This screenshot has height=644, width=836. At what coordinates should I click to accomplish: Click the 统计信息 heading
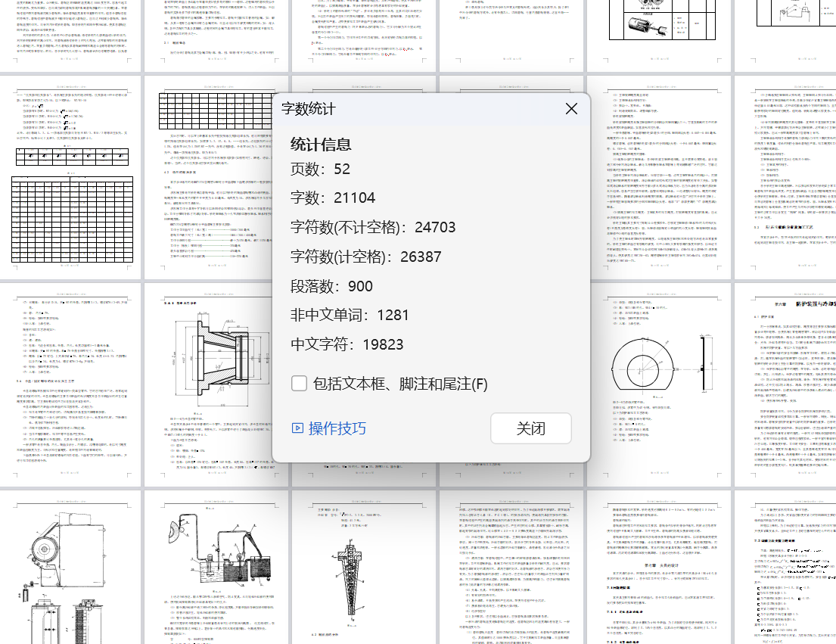pyautogui.click(x=321, y=144)
